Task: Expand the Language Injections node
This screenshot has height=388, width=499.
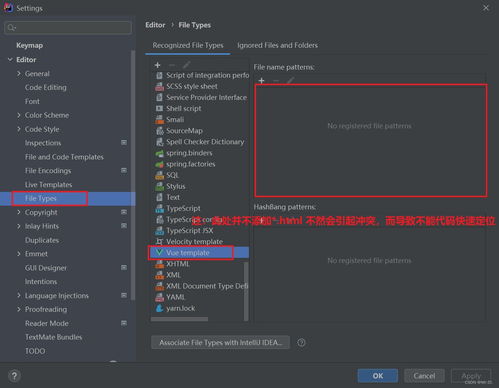Action: pos(19,296)
